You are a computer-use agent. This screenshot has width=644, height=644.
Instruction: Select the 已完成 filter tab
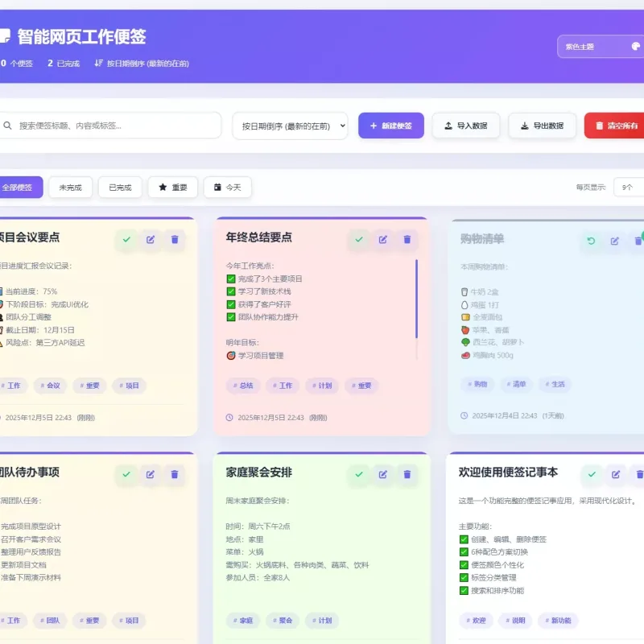pyautogui.click(x=120, y=188)
